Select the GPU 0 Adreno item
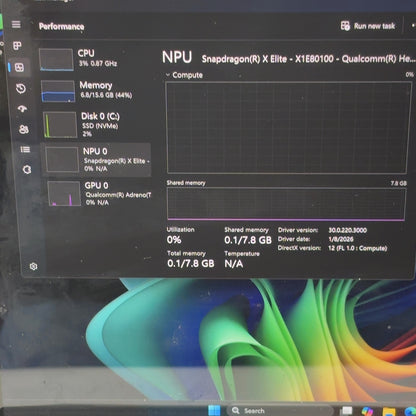Screen dimensions: 416x416 point(99,194)
